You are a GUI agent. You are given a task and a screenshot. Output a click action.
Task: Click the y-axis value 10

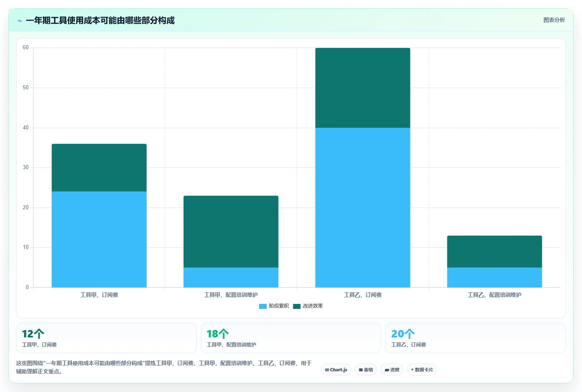pyautogui.click(x=26, y=247)
